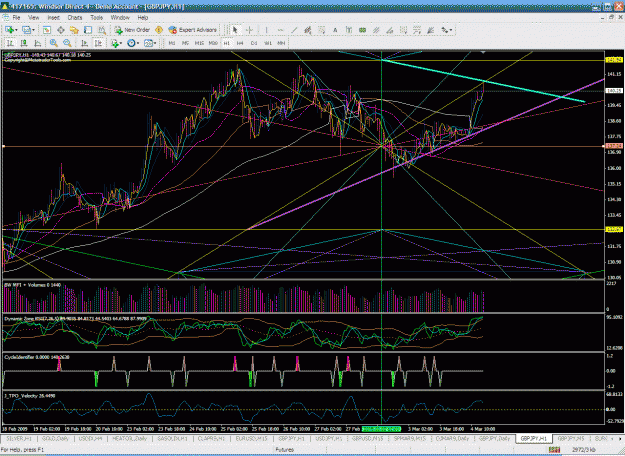625x456 pixels.
Task: Switch to the USDJPY,H1 chart tab
Action: tap(329, 438)
